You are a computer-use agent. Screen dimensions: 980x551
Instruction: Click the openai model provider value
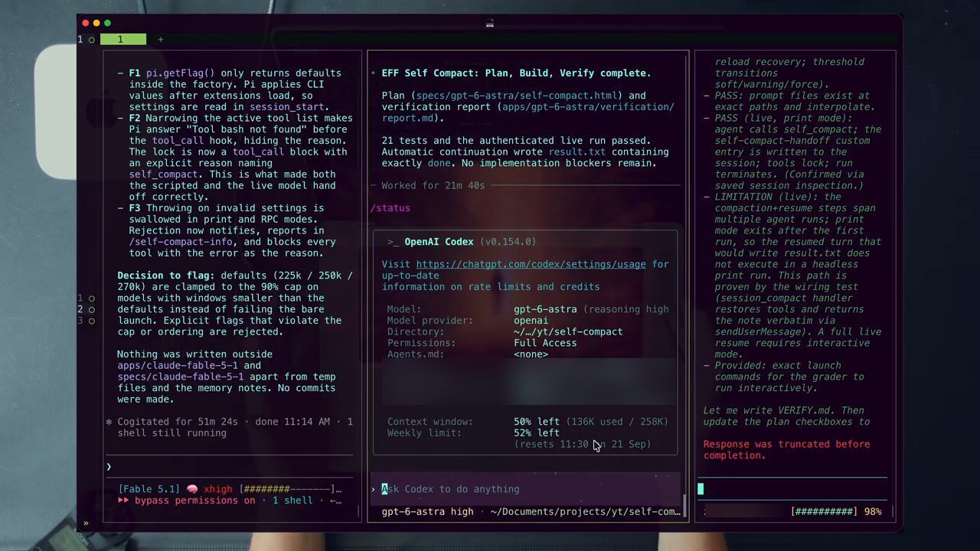point(531,321)
